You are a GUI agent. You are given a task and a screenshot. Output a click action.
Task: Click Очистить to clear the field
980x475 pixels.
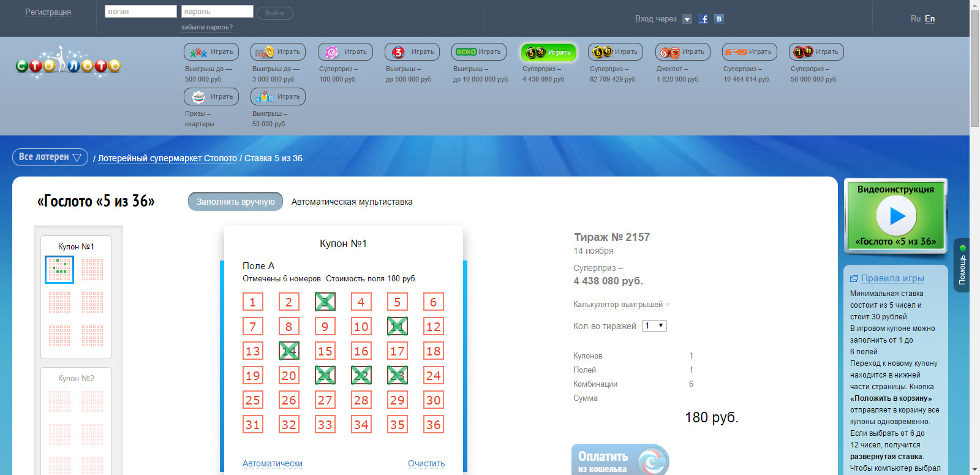[x=426, y=463]
